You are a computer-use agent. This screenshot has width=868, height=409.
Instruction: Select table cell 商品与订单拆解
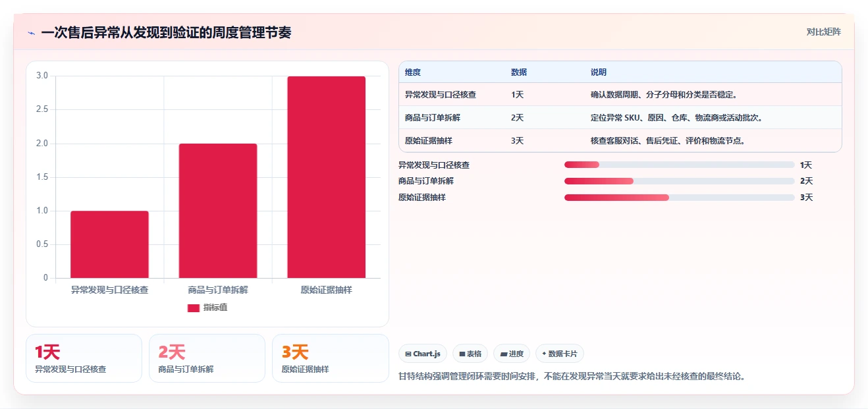pos(432,118)
